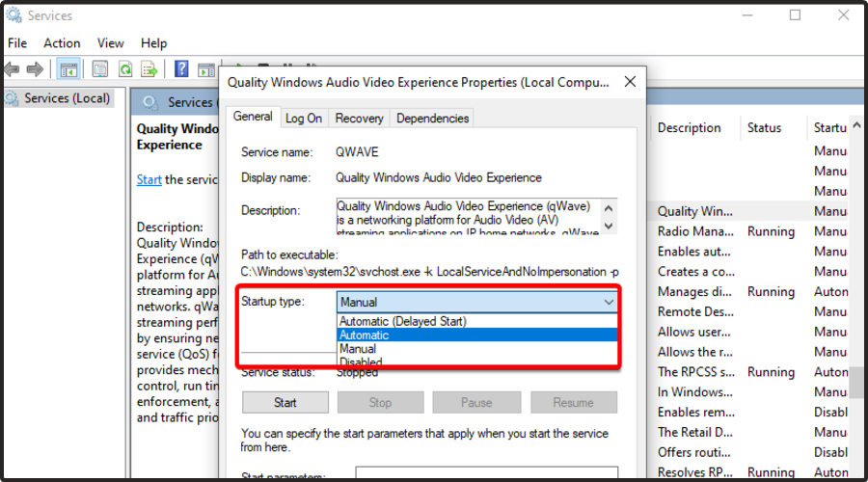
Task: Switch to the General tab
Action: point(253,117)
